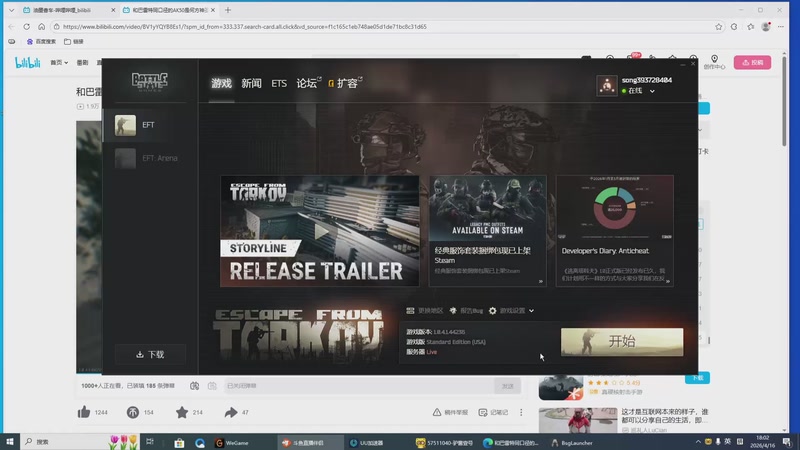Open the Available on Steam news card

(487, 231)
